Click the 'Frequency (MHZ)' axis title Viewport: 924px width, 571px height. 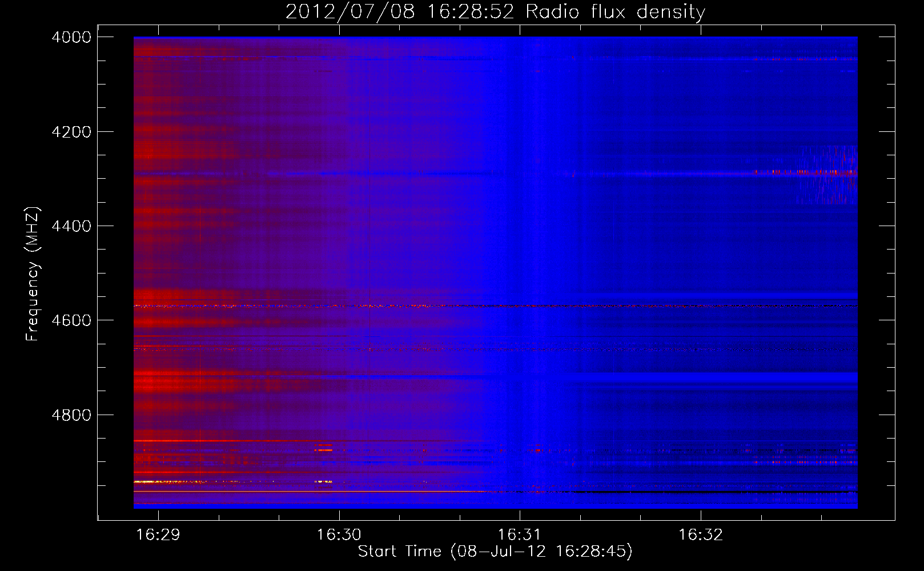click(x=33, y=274)
